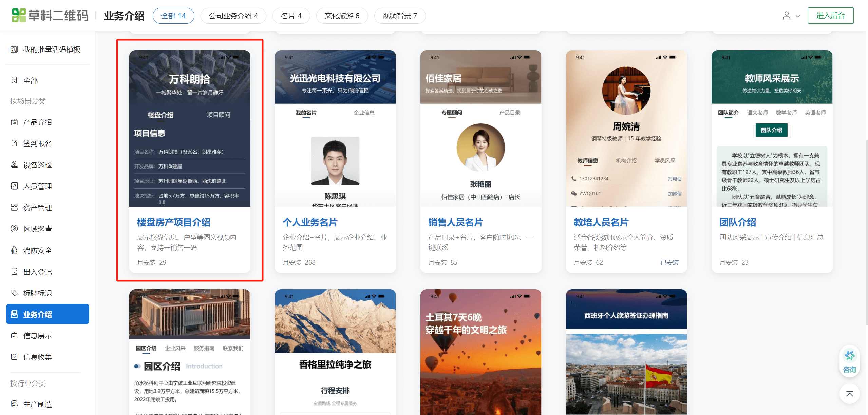Open the 个人业务名片 template link
This screenshot has width=868, height=415.
pos(310,222)
